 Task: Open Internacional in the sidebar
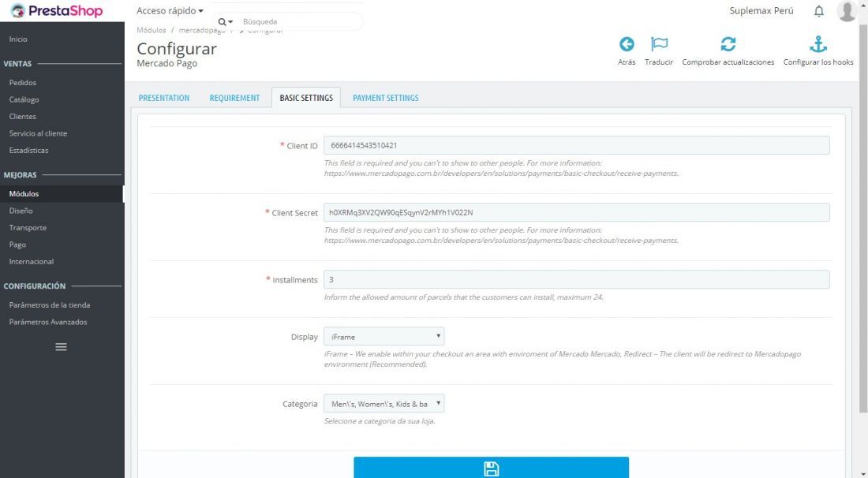click(x=32, y=262)
